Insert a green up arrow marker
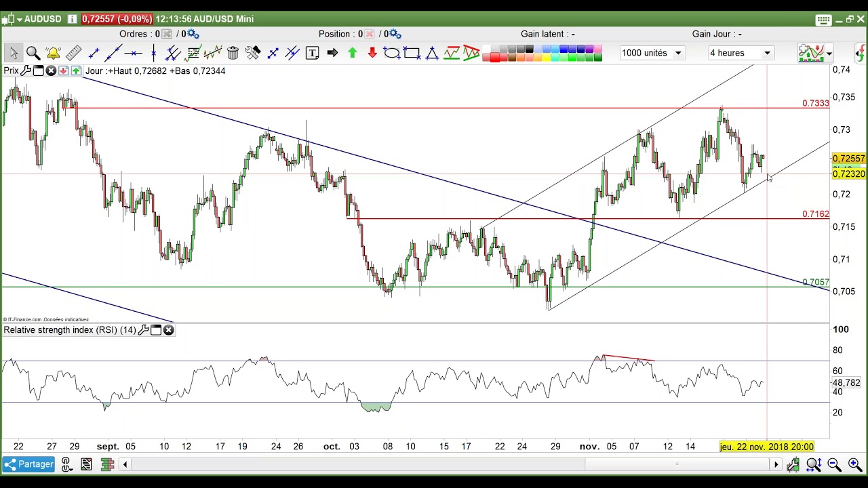Image resolution: width=868 pixels, height=488 pixels. click(x=352, y=53)
